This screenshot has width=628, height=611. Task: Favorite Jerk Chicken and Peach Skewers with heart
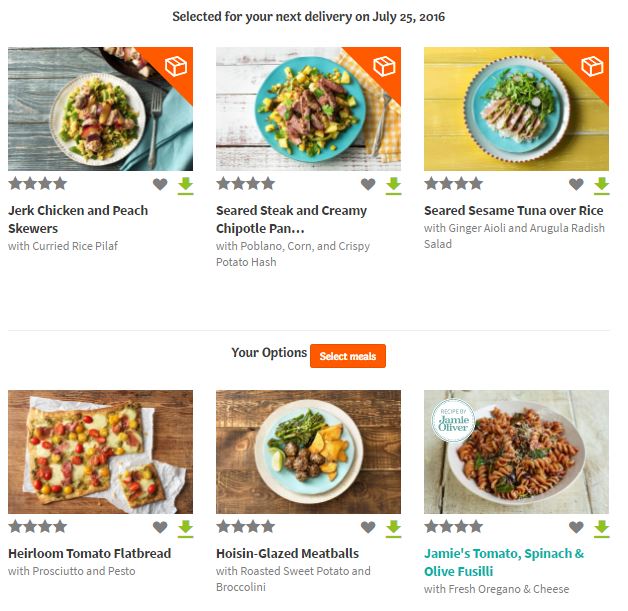click(x=160, y=184)
